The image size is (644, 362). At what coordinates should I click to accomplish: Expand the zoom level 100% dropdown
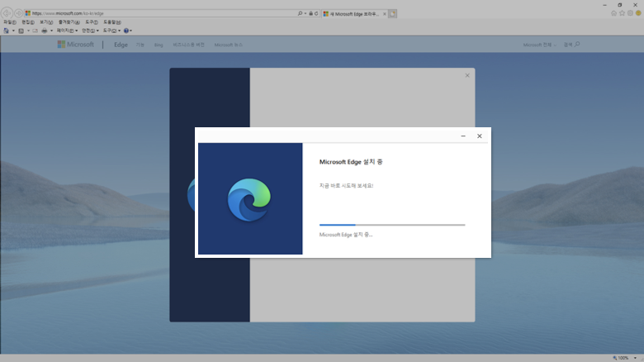pos(624,357)
